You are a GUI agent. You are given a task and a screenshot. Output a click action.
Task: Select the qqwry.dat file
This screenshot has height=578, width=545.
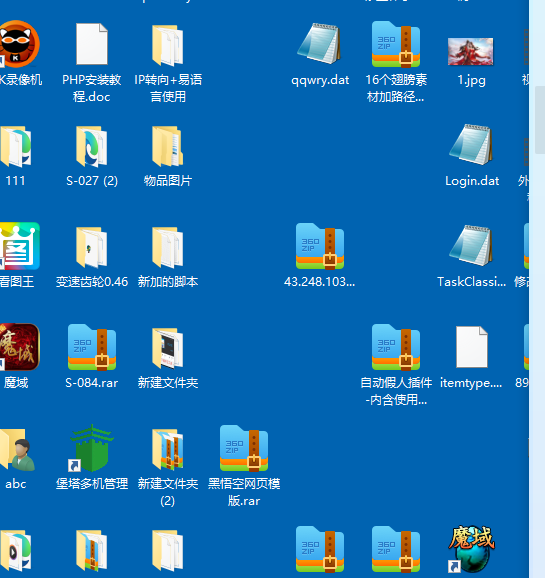point(319,43)
